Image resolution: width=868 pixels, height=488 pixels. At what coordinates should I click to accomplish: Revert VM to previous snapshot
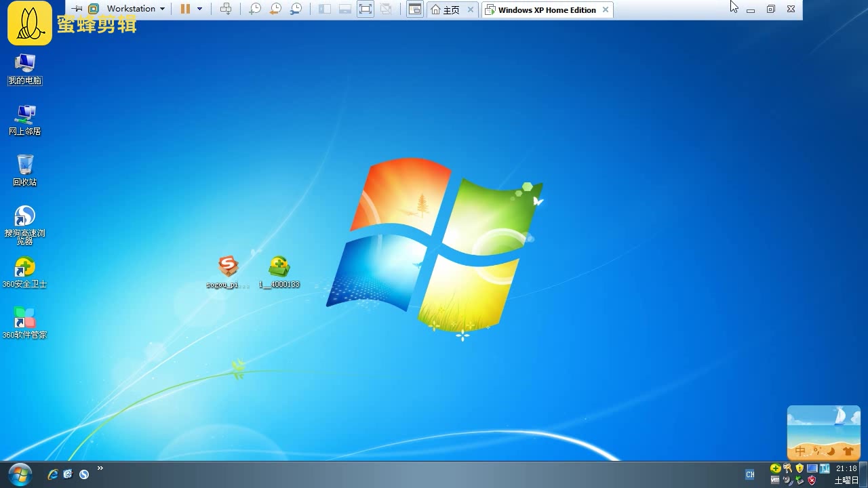coord(275,9)
